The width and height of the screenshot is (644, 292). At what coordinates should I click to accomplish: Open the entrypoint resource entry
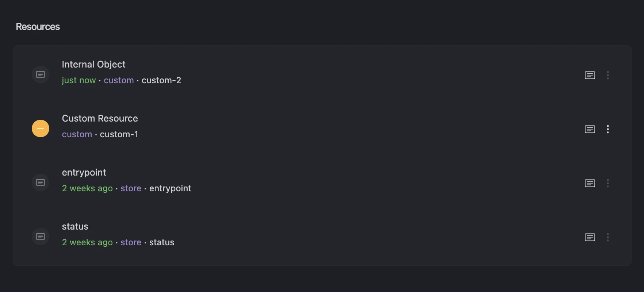[x=84, y=172]
